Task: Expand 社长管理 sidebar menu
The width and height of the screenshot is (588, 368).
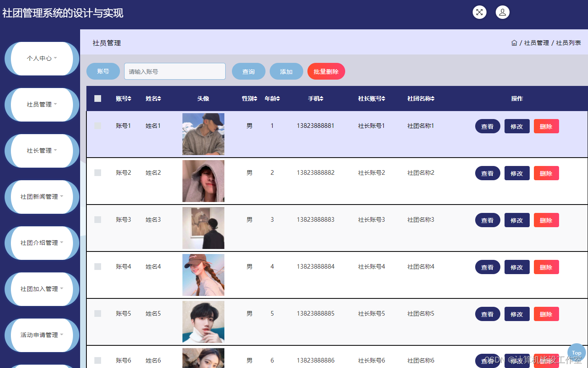Action: pyautogui.click(x=42, y=150)
